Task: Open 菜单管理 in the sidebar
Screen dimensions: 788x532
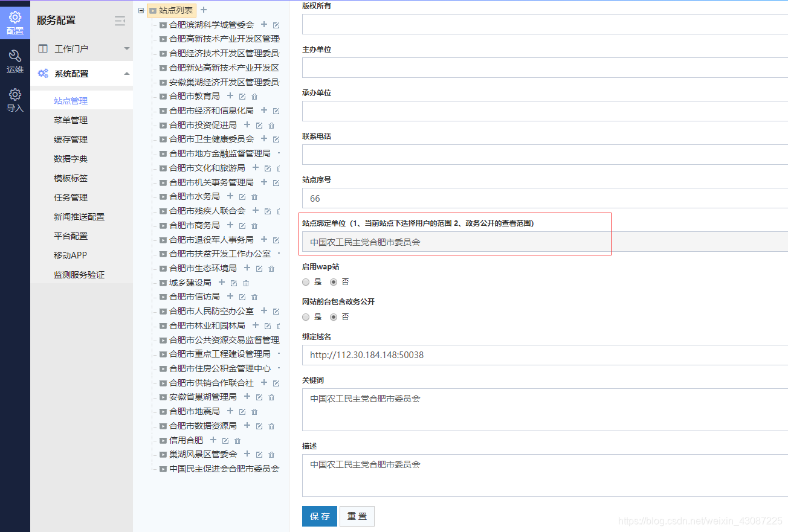Action: coord(71,120)
